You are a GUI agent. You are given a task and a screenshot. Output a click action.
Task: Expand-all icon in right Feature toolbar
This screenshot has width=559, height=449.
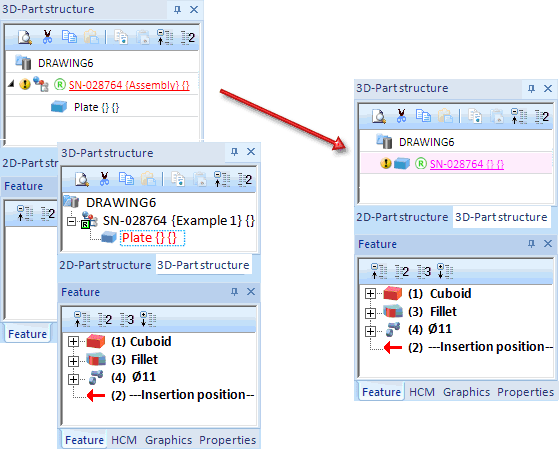[445, 271]
